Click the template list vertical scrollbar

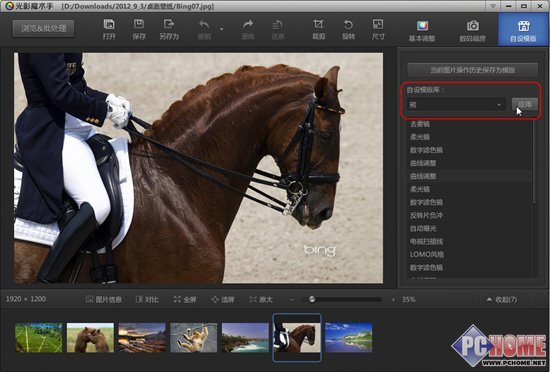[535, 161]
